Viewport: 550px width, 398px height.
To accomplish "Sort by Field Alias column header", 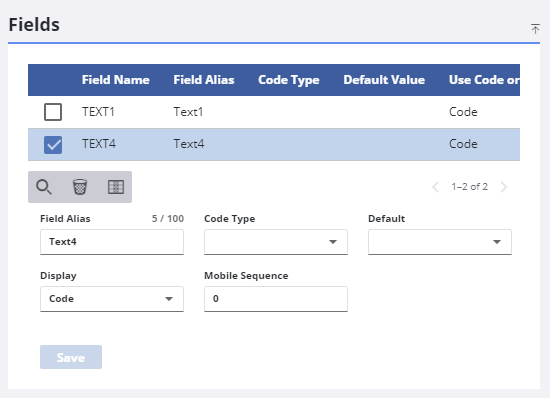I will [x=204, y=80].
